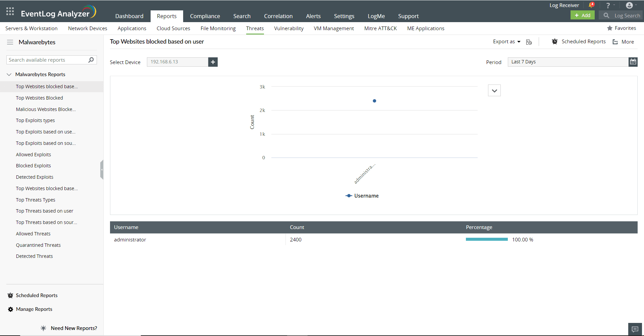644x336 pixels.
Task: Open Scheduled Reports using the alarm clock icon
Action: coord(555,42)
